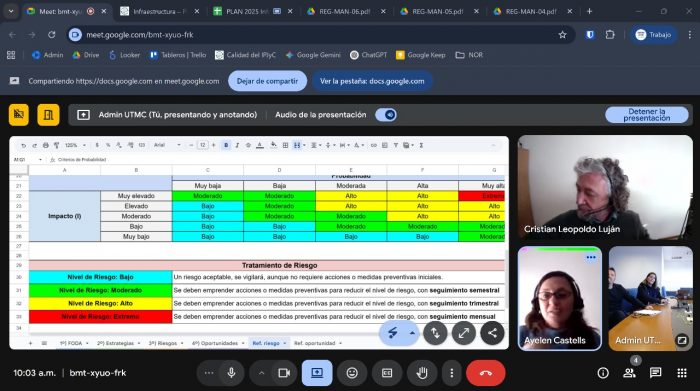Switch to the REG-MAN-05.pdf browser tab

coord(438,12)
